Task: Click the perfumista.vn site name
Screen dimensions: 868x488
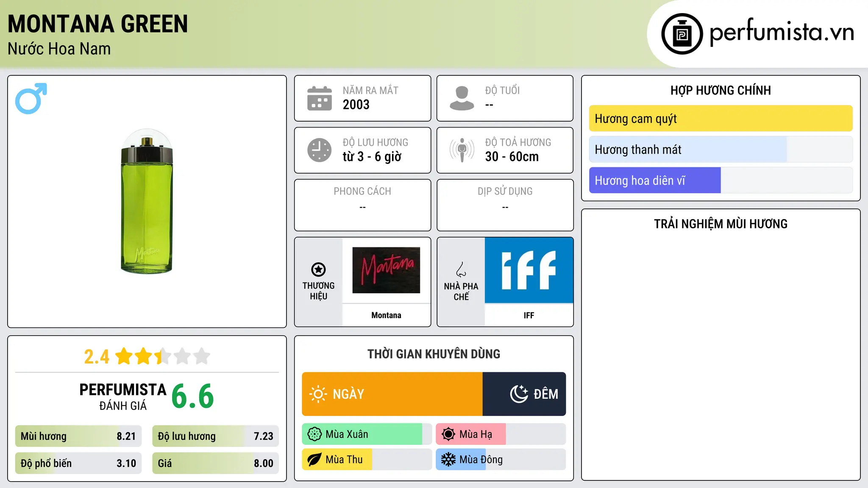Action: point(782,32)
